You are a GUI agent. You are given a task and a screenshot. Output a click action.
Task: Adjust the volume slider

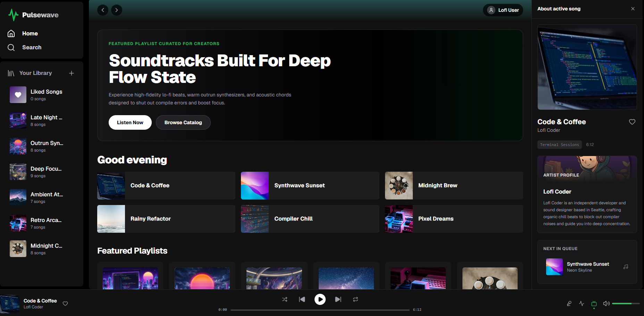pos(626,304)
